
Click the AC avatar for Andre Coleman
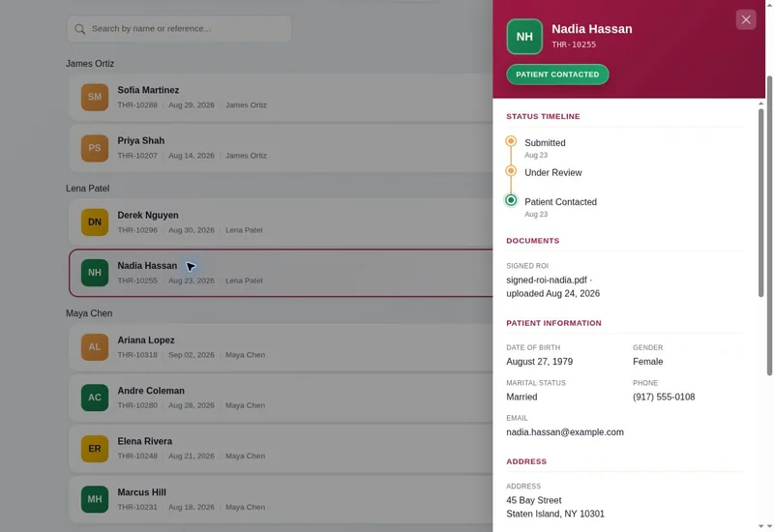coord(95,398)
